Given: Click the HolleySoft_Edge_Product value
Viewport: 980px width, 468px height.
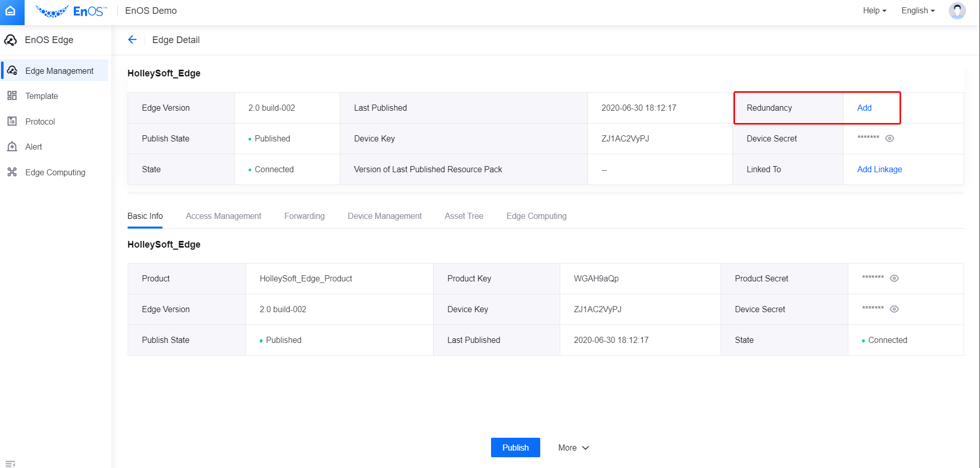Looking at the screenshot, I should point(306,278).
